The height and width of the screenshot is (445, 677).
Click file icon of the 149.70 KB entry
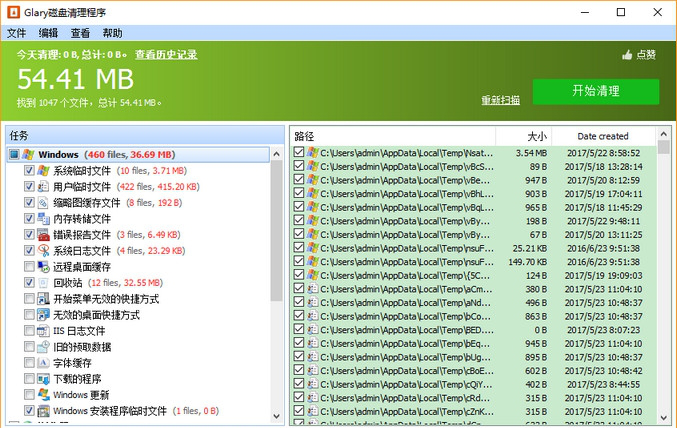313,262
